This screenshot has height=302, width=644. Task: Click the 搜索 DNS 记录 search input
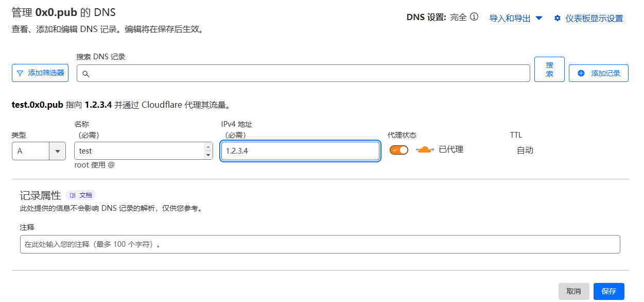[303, 73]
